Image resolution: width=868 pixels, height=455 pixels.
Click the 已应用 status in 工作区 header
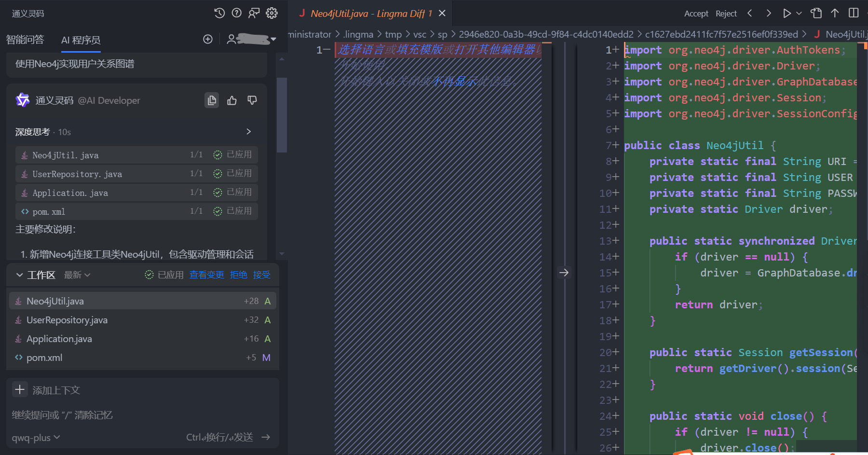(164, 275)
